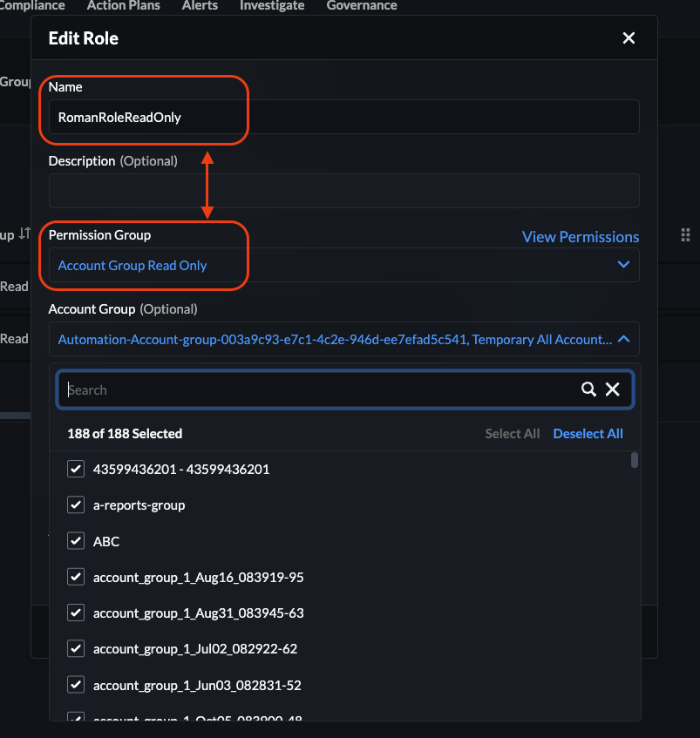Expand the Permission Group dropdown chevron
Image resolution: width=700 pixels, height=738 pixels.
[x=623, y=265]
